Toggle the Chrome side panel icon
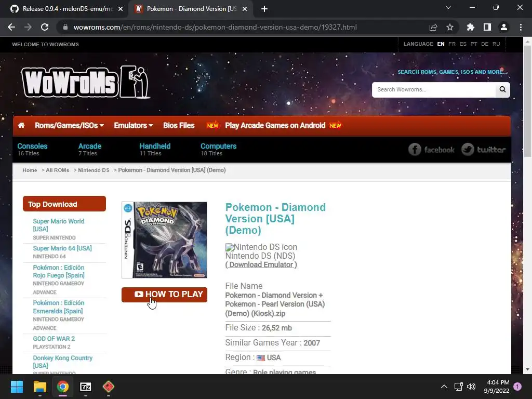This screenshot has width=532, height=399. coord(487,27)
